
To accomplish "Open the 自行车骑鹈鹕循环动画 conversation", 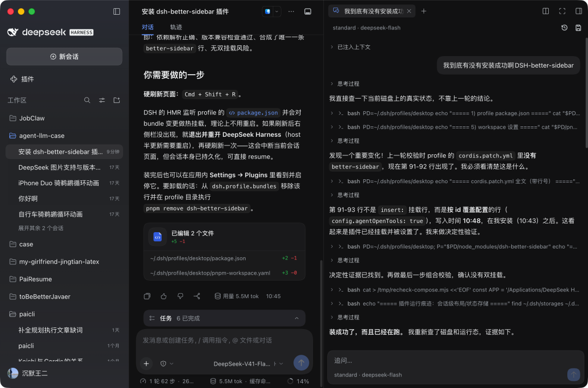I will tap(64, 214).
